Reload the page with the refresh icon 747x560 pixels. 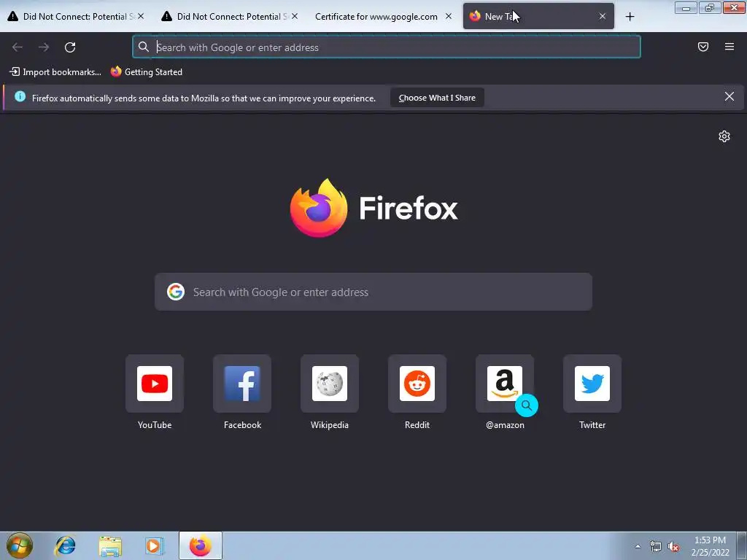[70, 47]
